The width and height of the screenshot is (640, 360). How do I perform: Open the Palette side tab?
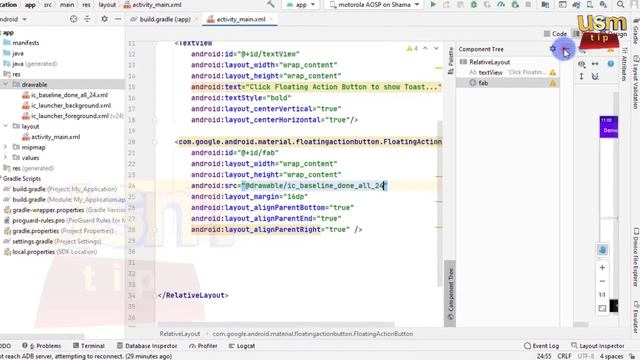(x=451, y=60)
